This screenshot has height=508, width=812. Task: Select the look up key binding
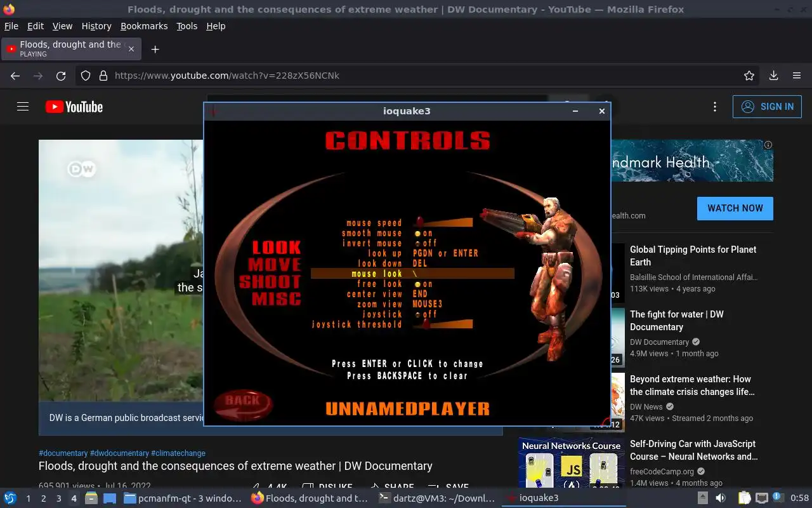(x=423, y=253)
